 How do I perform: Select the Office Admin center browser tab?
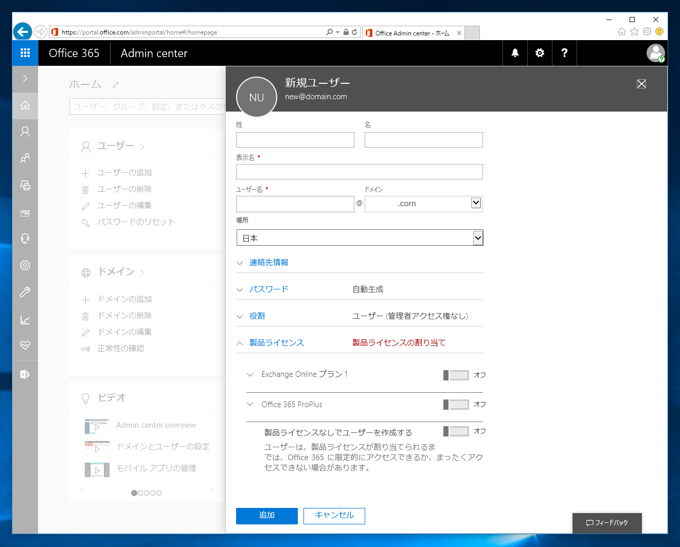413,33
